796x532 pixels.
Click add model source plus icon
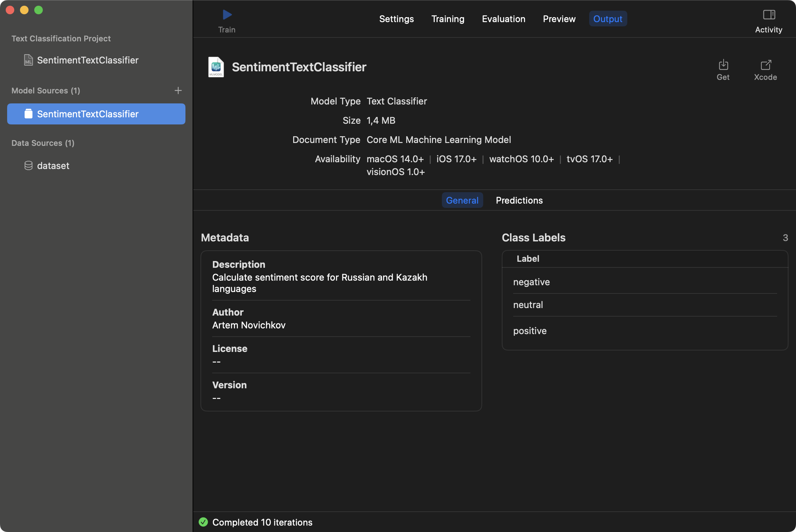[x=178, y=91]
